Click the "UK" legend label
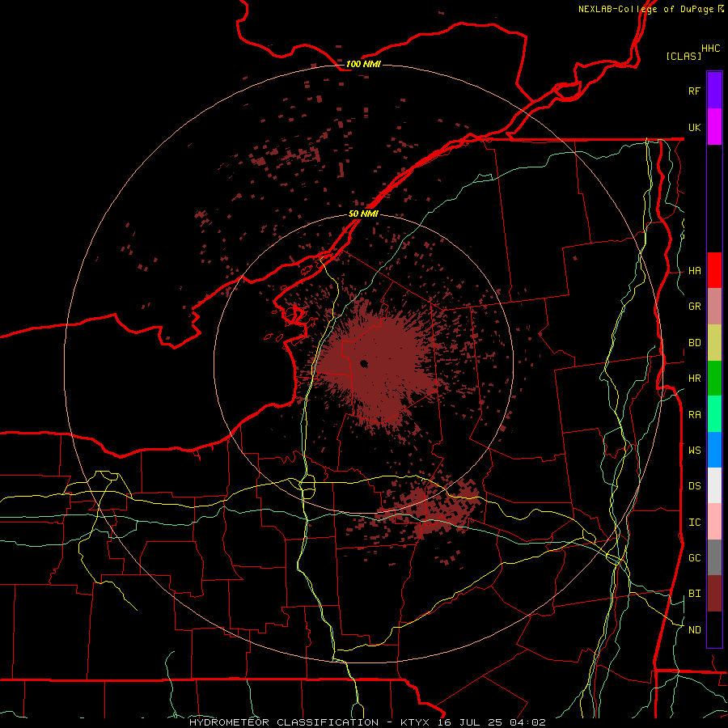Viewport: 728px width, 728px height. (x=694, y=127)
